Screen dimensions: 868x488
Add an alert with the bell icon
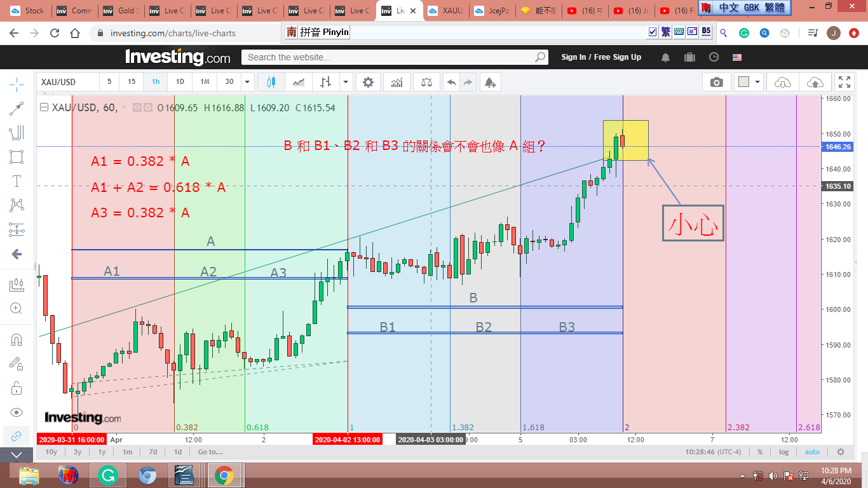[x=489, y=82]
